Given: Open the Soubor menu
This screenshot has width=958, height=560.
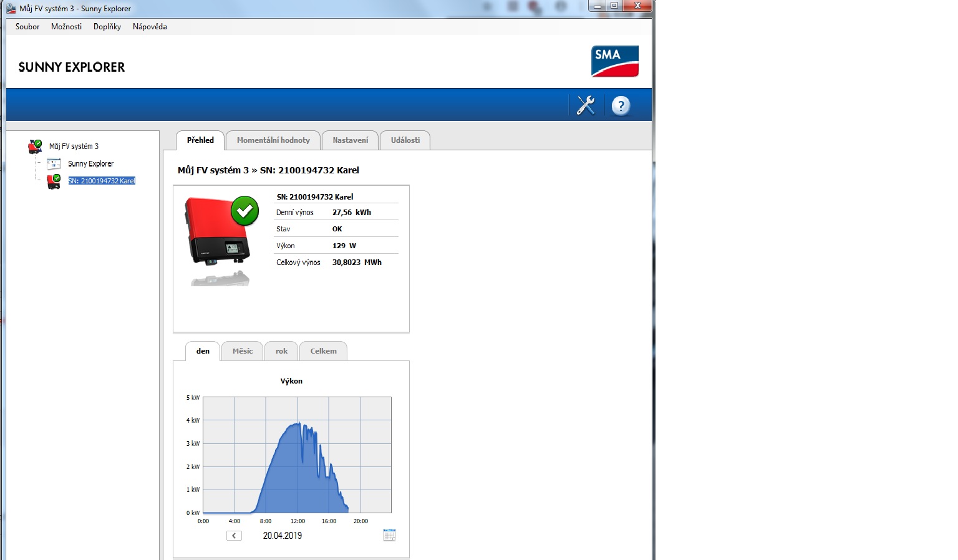Looking at the screenshot, I should pos(27,27).
